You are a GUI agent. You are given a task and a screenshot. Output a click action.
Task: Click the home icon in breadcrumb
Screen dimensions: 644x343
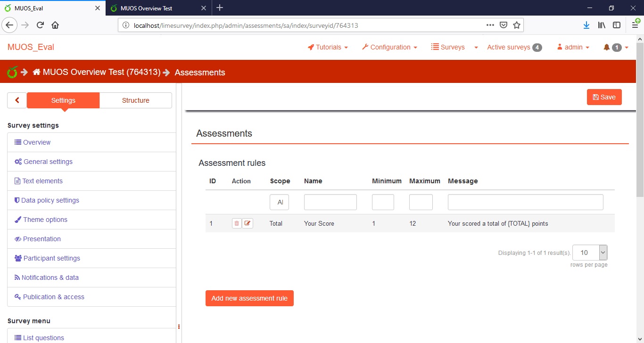click(37, 72)
